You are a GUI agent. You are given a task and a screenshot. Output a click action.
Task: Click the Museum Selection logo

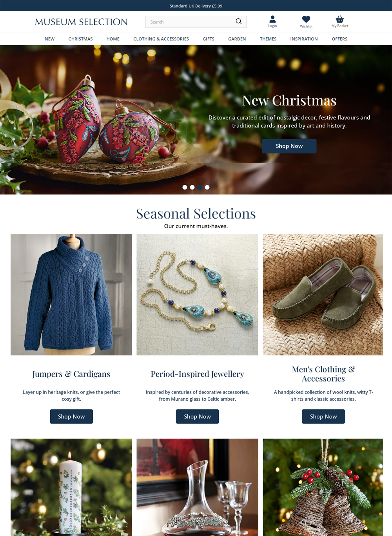pyautogui.click(x=81, y=22)
